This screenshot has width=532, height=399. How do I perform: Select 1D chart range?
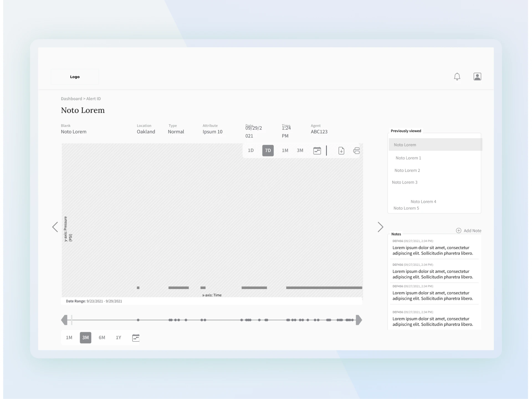(x=251, y=151)
